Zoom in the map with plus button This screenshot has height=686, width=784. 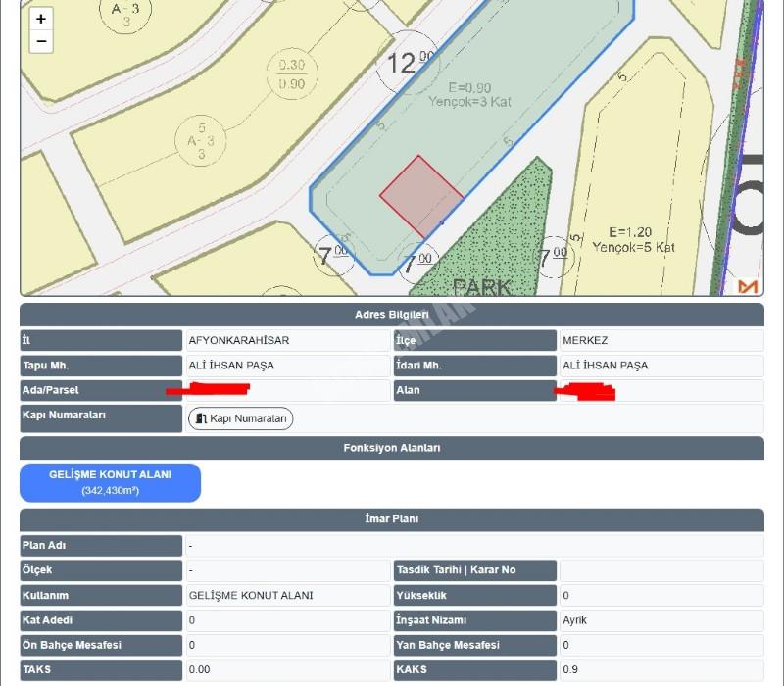click(41, 19)
